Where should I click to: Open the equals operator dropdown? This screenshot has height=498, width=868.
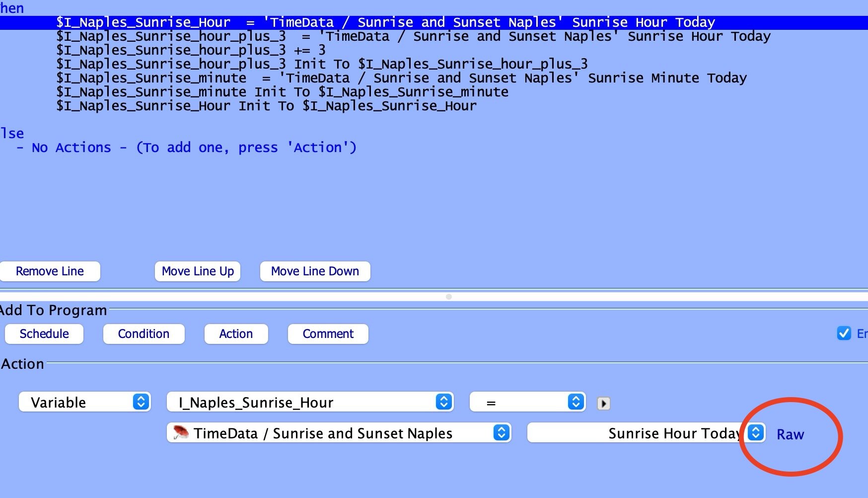point(527,402)
